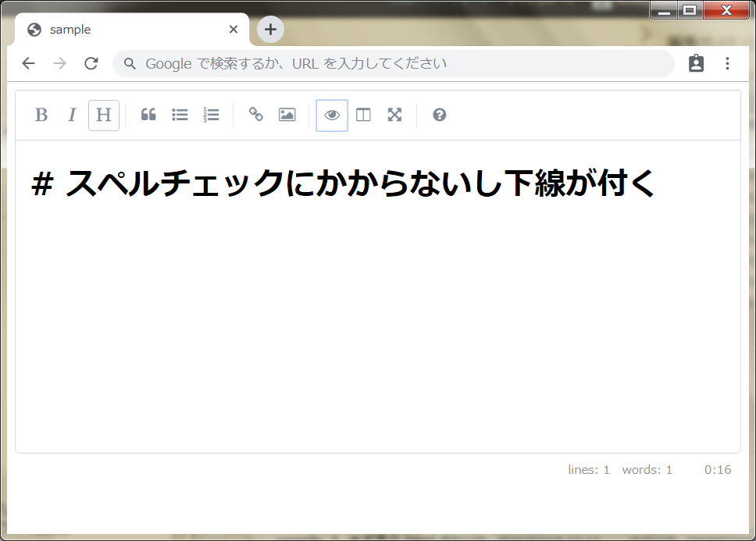The width and height of the screenshot is (756, 541).
Task: Open the Chrome three-dot menu
Action: click(727, 63)
